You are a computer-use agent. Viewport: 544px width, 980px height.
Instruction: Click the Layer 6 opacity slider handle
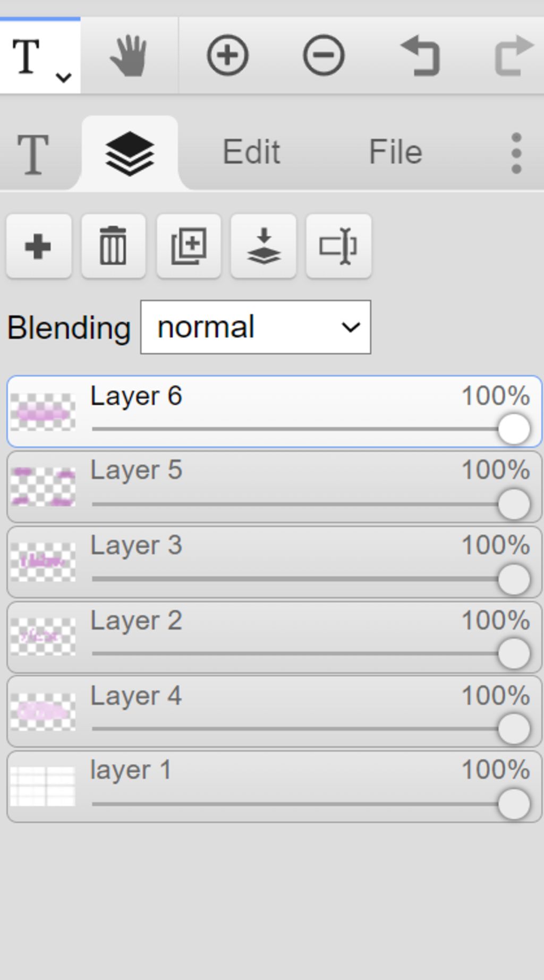pos(514,429)
